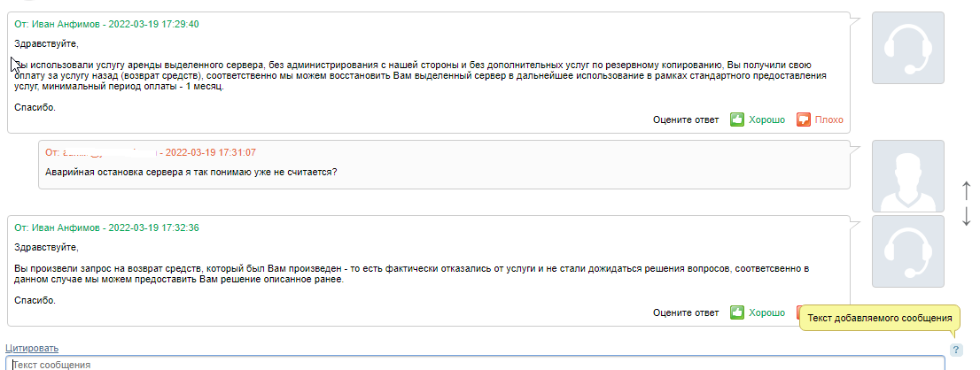980x370 pixels.
Task: Open the question mark help icon
Action: [x=956, y=350]
